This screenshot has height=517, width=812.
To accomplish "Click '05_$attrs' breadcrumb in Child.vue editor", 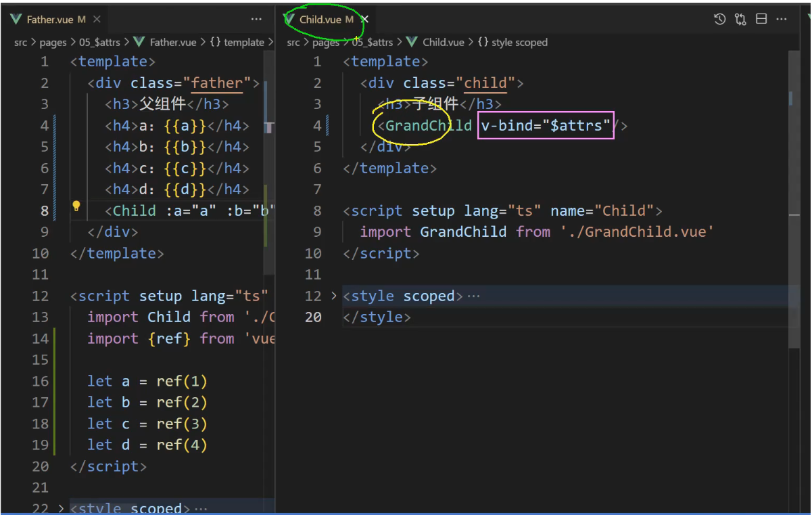I will 373,42.
